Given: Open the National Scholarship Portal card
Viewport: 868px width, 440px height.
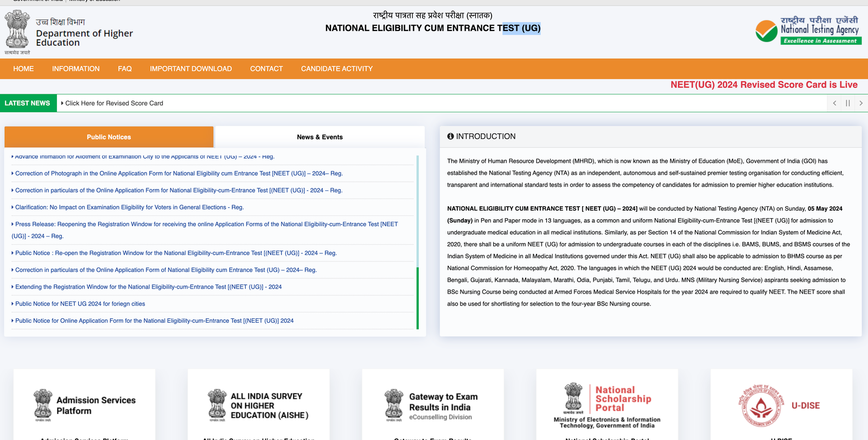Looking at the screenshot, I should (x=607, y=405).
